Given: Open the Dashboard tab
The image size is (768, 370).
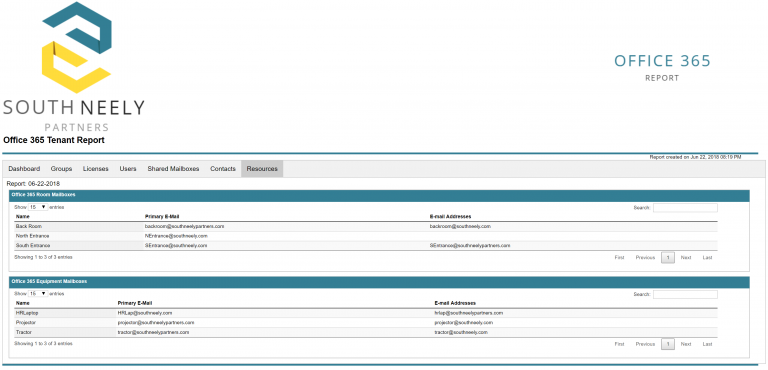Looking at the screenshot, I should click(24, 169).
